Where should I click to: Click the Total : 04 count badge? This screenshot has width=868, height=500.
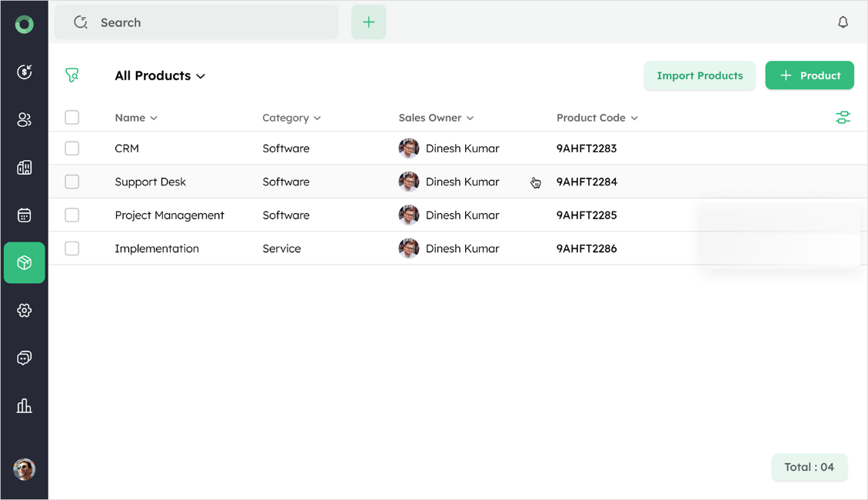810,468
